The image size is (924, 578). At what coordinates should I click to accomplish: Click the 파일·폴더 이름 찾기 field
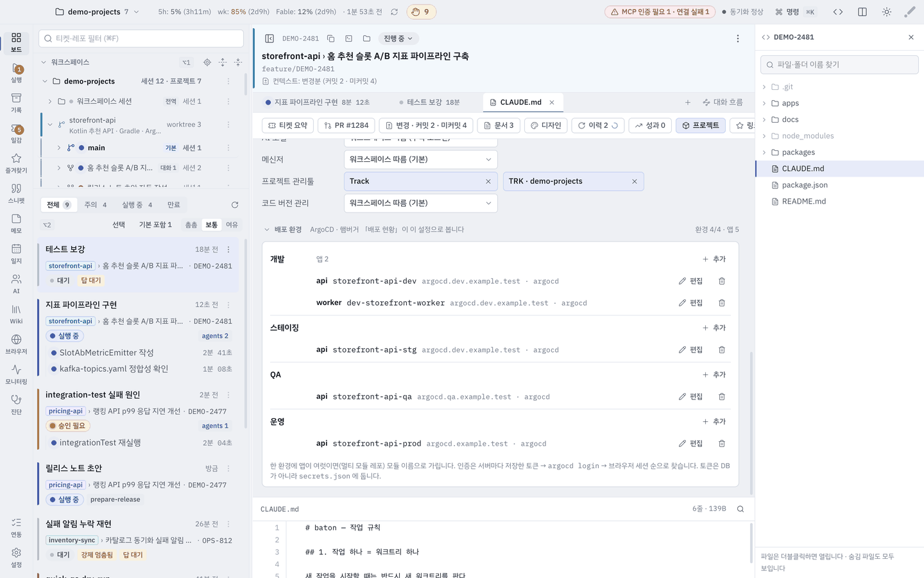[839, 65]
